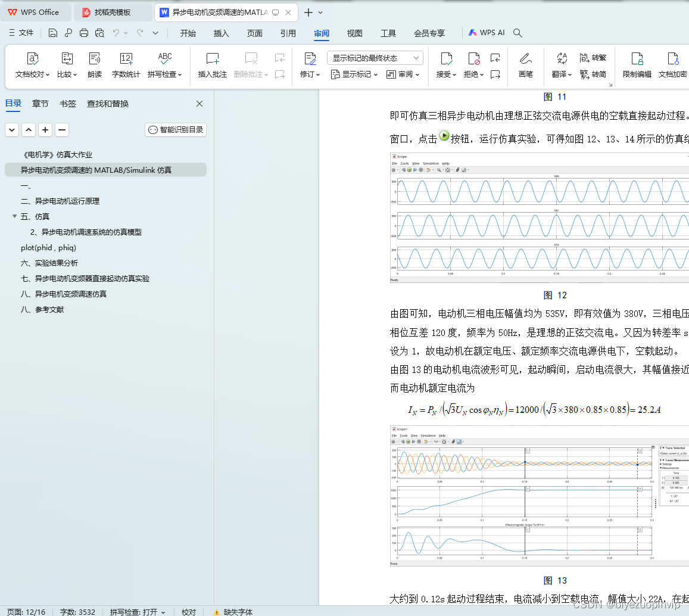The height and width of the screenshot is (616, 689).
Task: Click the minus outline level button
Action: [x=62, y=130]
